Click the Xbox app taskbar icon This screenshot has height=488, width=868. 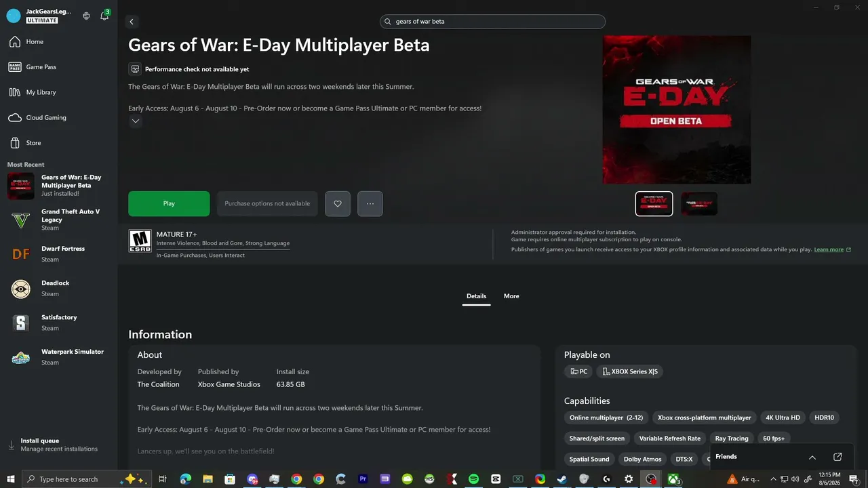point(673,479)
